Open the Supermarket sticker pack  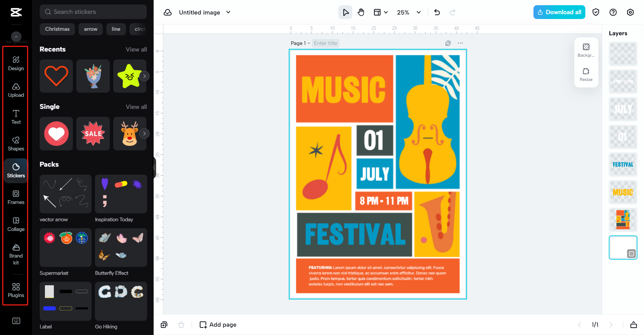click(66, 248)
